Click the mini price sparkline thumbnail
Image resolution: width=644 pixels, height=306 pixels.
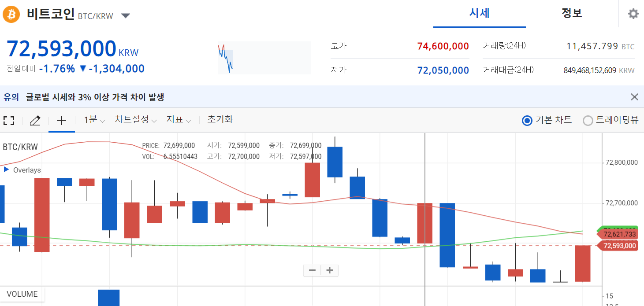coord(264,58)
